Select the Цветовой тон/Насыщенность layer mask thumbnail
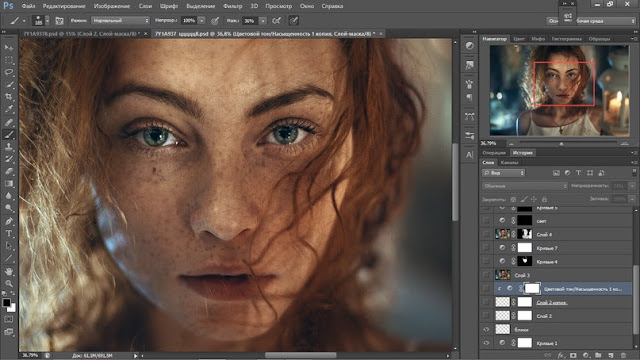This screenshot has width=640, height=360. point(531,289)
